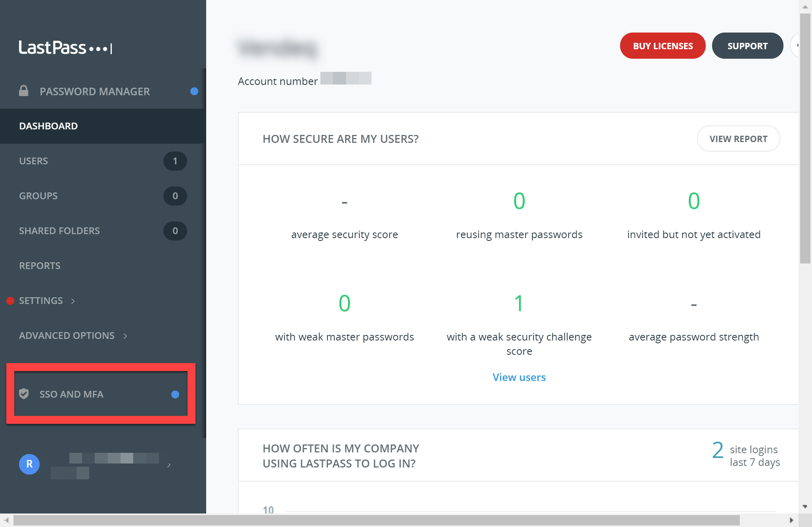Click the Password Manager lock icon

[x=24, y=91]
